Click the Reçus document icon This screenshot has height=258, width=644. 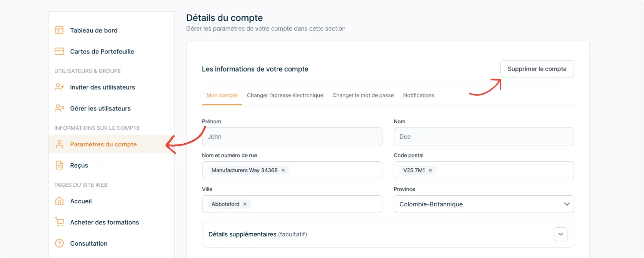click(59, 165)
